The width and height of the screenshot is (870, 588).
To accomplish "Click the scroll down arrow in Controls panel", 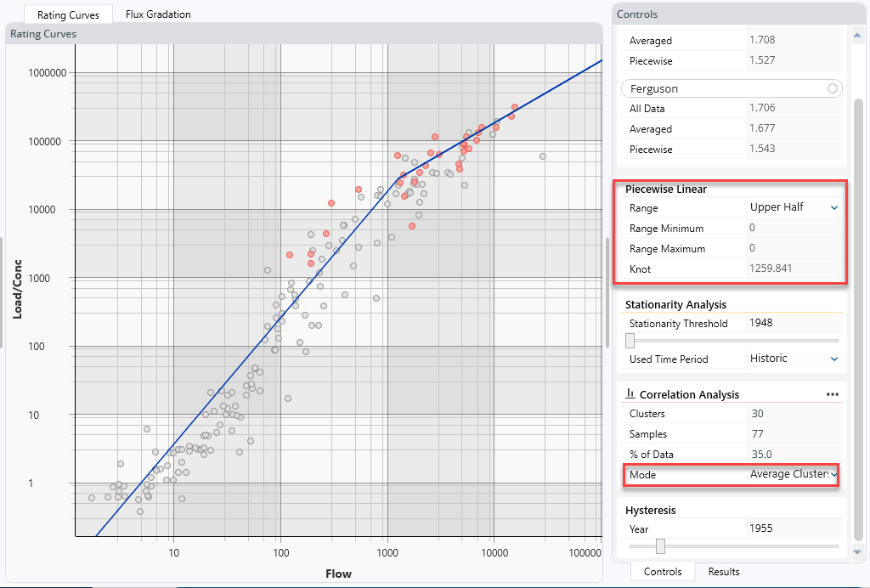I will 857,553.
